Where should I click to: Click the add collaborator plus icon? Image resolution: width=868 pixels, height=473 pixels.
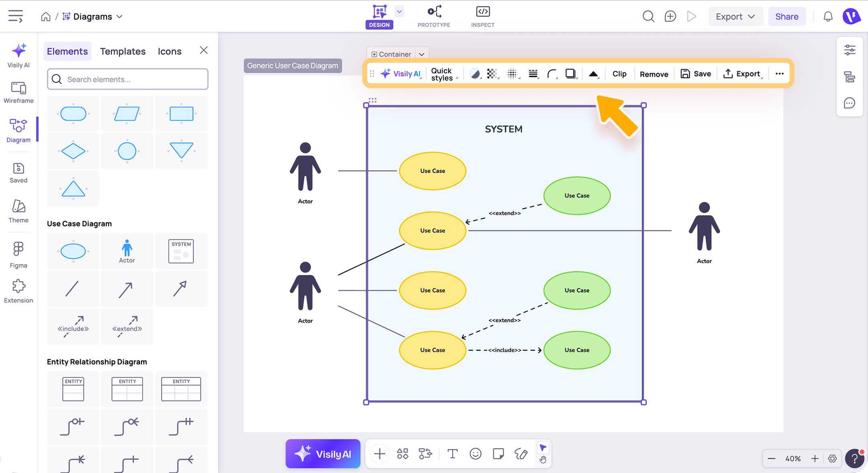[x=670, y=16]
